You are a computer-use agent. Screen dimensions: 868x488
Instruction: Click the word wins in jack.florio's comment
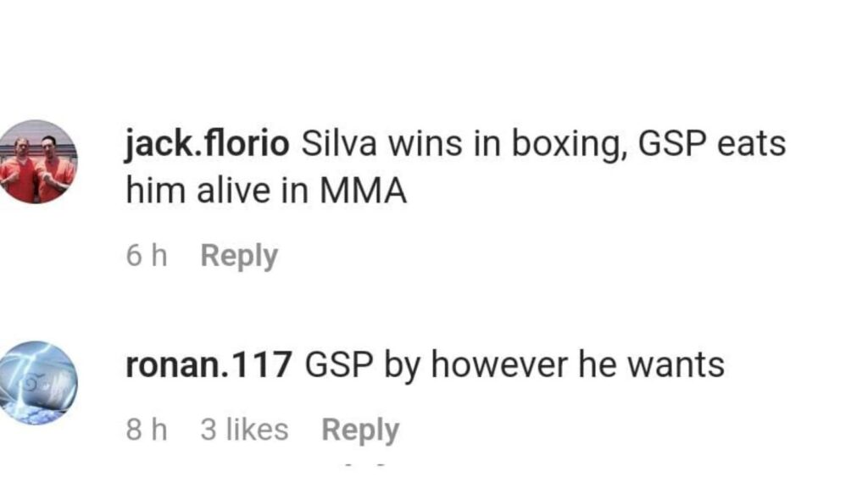426,144
